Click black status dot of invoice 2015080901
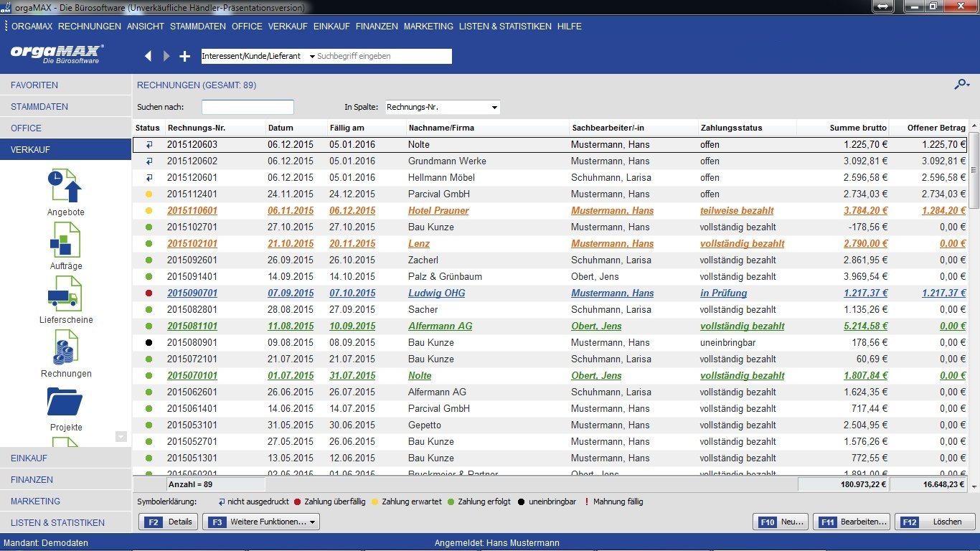This screenshot has width=980, height=551. tap(149, 342)
